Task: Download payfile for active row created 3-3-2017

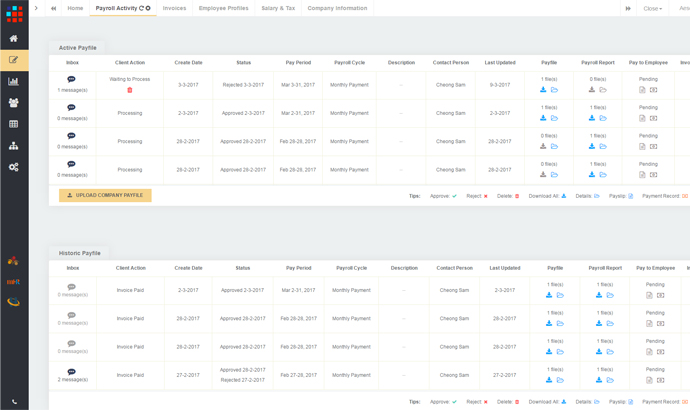Action: 543,90
